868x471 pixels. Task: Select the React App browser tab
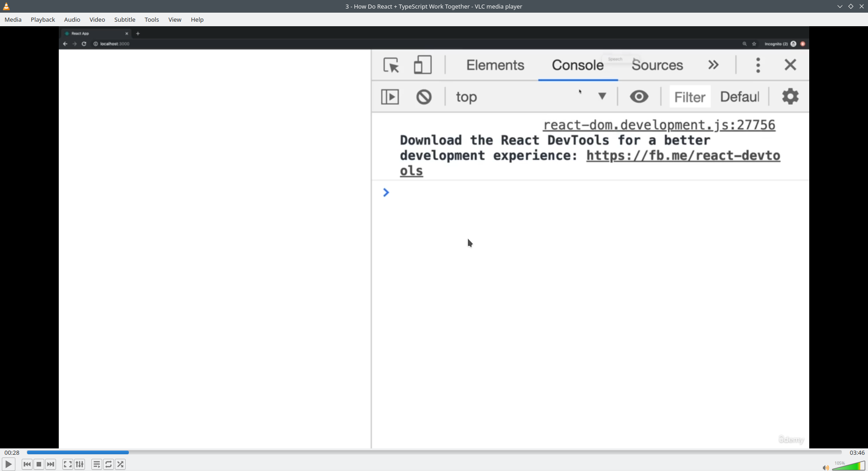click(x=96, y=33)
